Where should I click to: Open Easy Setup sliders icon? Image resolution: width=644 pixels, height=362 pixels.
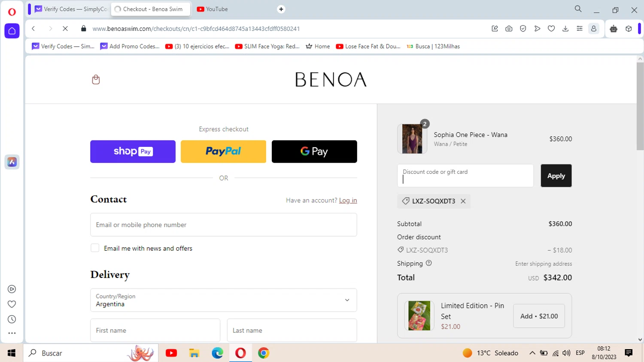[x=580, y=29]
